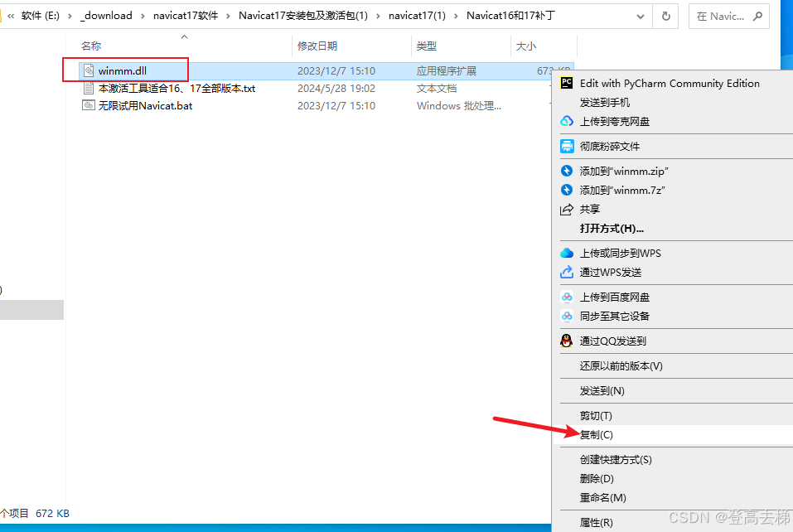Click breadcrumb navicat17(1)

(x=417, y=17)
